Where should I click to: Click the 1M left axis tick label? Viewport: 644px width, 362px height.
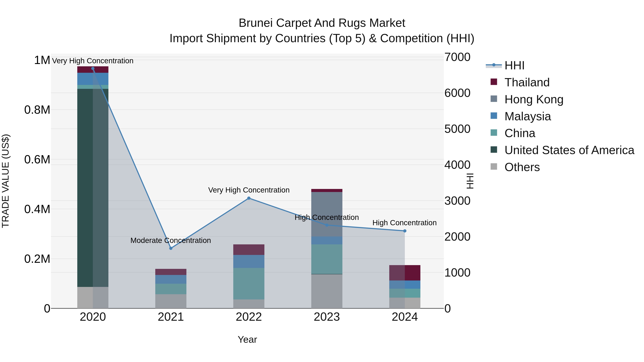(42, 60)
